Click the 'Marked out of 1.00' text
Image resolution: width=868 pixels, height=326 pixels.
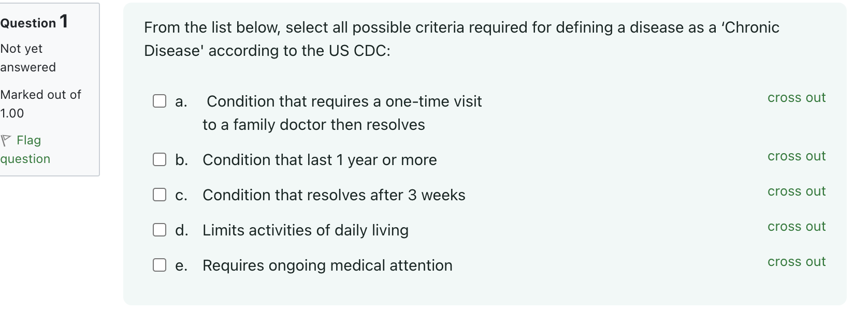click(41, 103)
